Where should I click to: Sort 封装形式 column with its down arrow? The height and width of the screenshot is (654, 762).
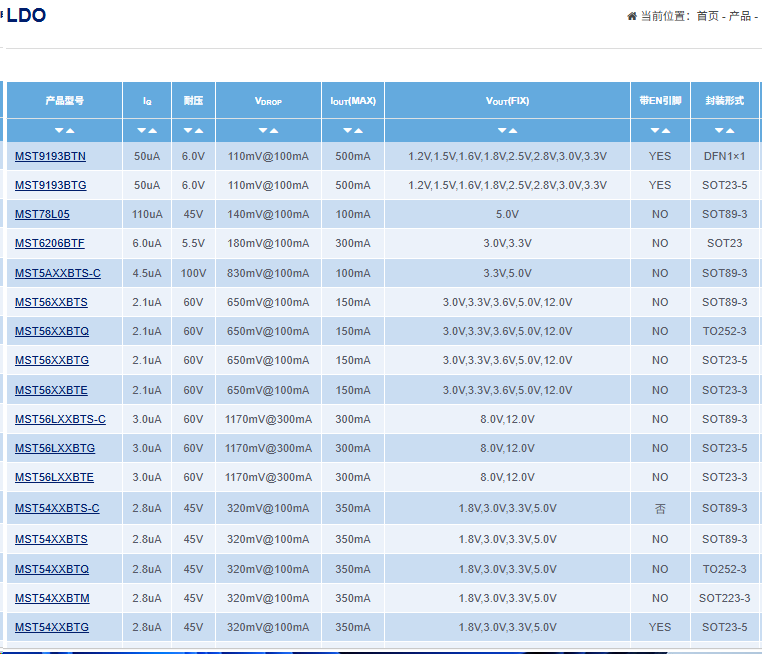pyautogui.click(x=719, y=130)
